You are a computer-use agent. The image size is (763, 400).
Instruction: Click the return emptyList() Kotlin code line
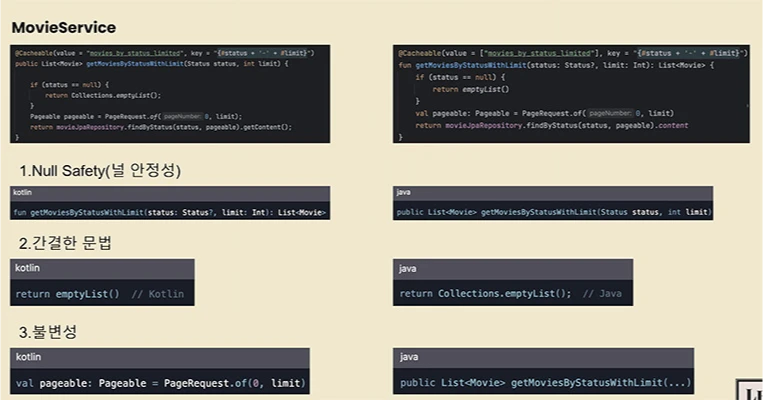tap(98, 294)
